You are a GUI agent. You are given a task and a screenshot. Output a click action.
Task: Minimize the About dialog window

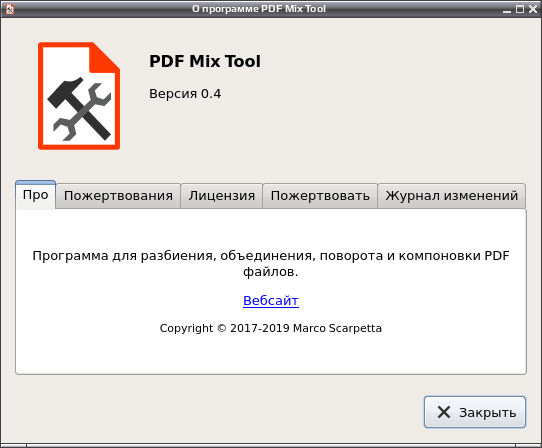click(507, 9)
